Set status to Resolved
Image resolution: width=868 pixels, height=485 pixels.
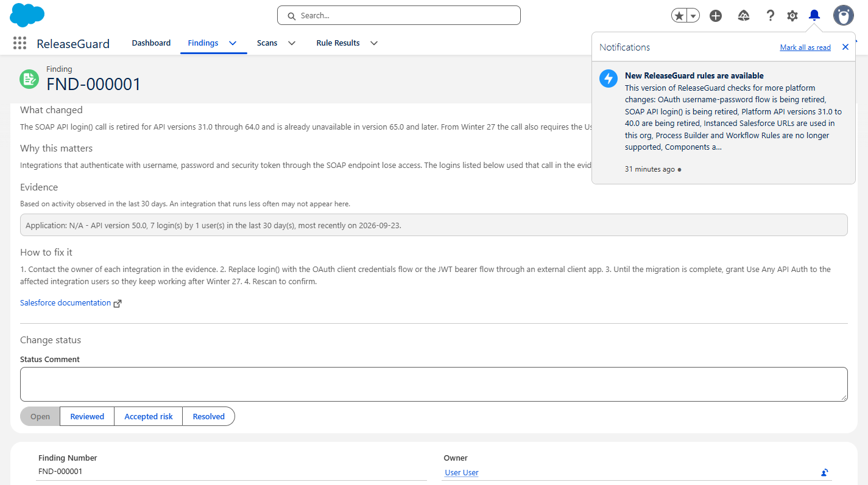tap(209, 417)
